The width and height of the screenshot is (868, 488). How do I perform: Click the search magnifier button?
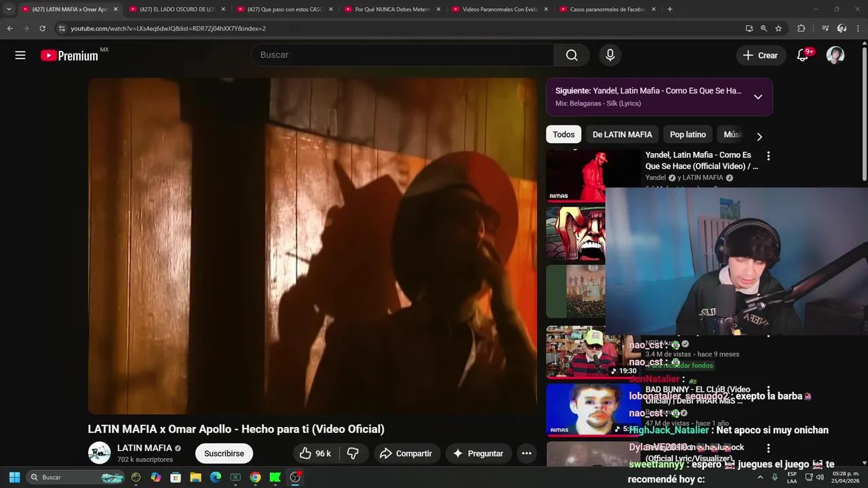tap(572, 55)
